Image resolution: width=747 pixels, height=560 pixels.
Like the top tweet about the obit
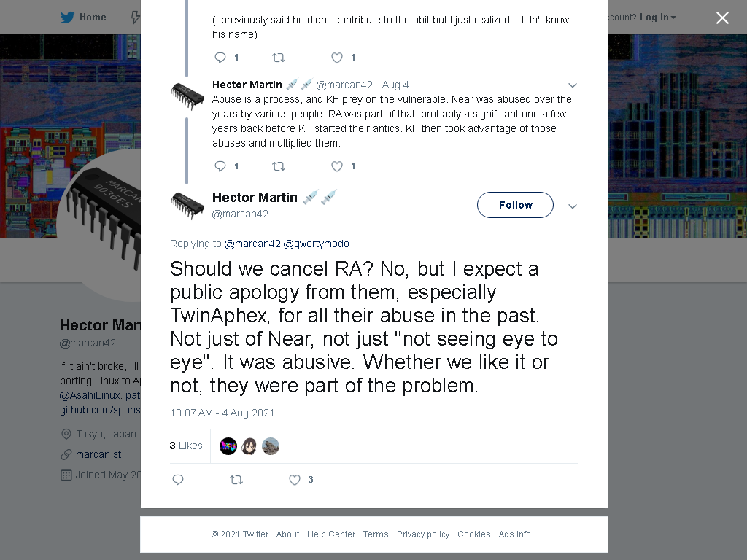(337, 58)
